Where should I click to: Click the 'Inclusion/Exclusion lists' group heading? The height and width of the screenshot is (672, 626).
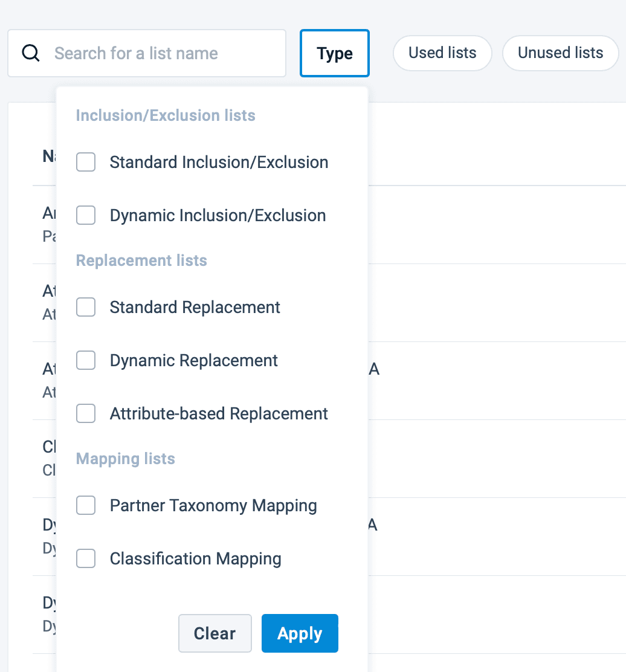tap(166, 115)
